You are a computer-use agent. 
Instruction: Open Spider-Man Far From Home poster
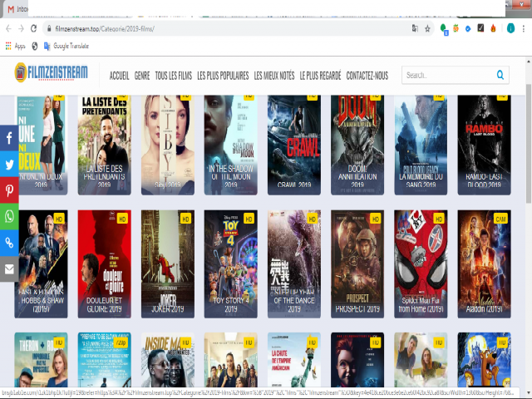421,264
